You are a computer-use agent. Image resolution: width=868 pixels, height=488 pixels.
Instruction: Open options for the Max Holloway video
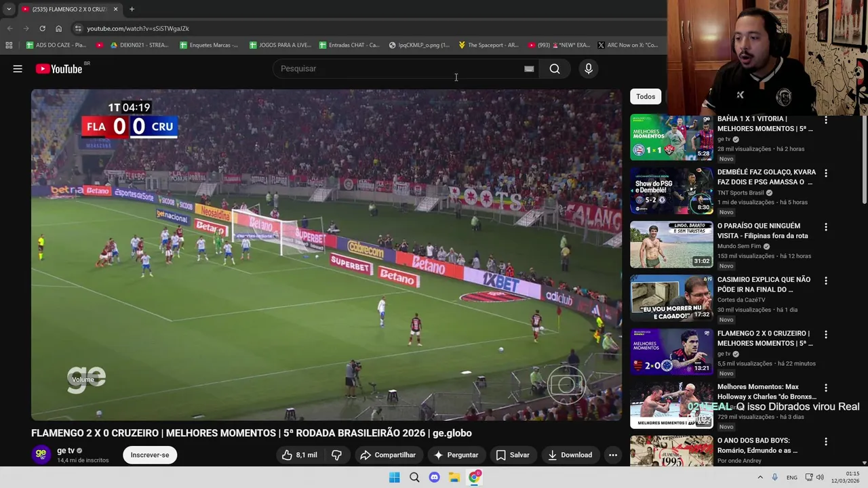[826, 388]
